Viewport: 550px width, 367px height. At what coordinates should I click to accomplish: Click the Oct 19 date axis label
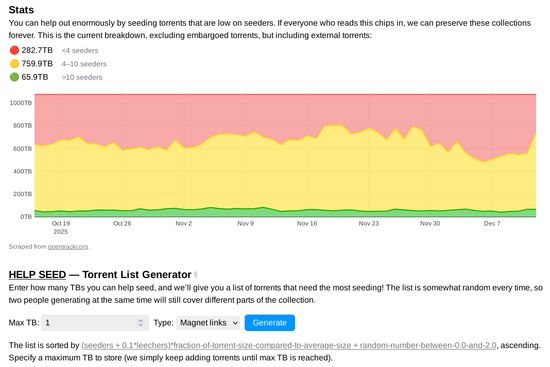(x=61, y=223)
